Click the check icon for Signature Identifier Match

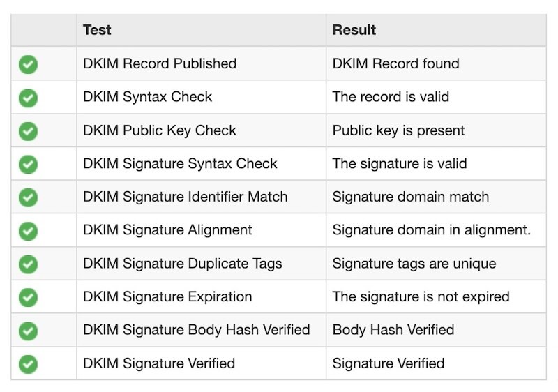click(28, 197)
